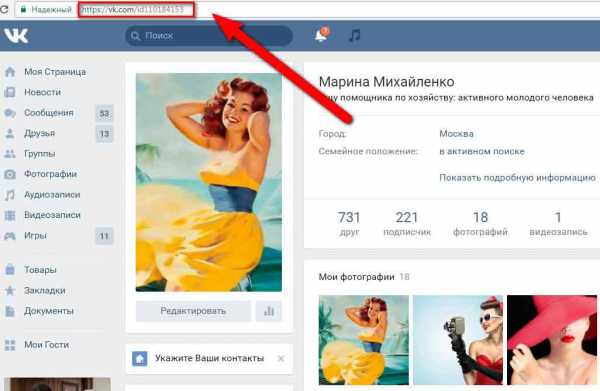The image size is (600, 391).
Task: Open Мои Гости app
Action: tap(47, 345)
